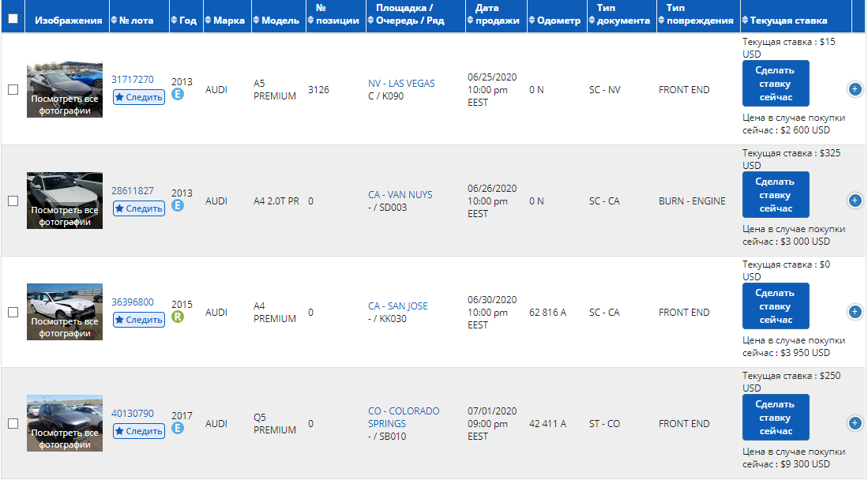Check the box for Audi Q5 Premium row
Viewport: 868px width, 480px height.
[13, 423]
